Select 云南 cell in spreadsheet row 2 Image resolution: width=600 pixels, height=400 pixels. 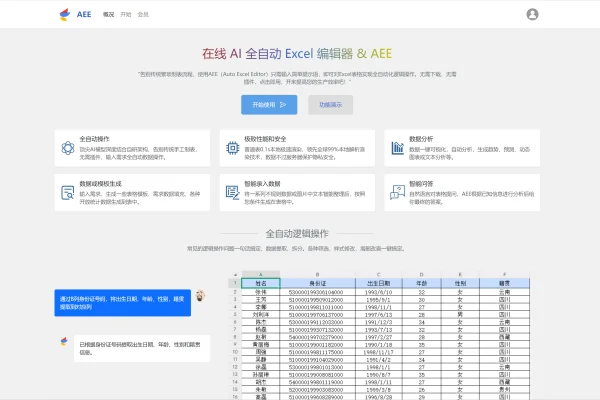[504, 292]
